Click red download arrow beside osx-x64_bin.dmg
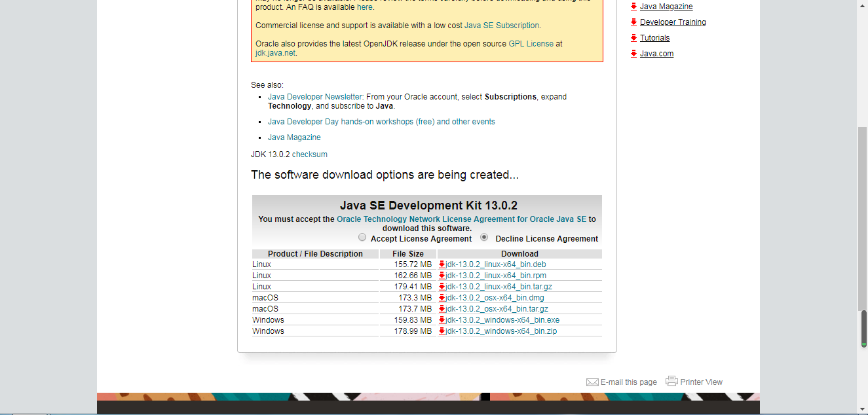 point(442,298)
